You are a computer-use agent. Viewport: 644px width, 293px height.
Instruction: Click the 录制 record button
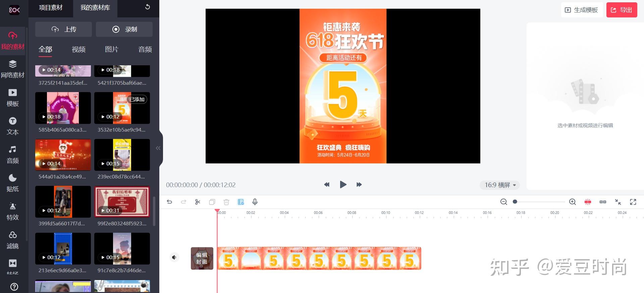click(x=124, y=29)
